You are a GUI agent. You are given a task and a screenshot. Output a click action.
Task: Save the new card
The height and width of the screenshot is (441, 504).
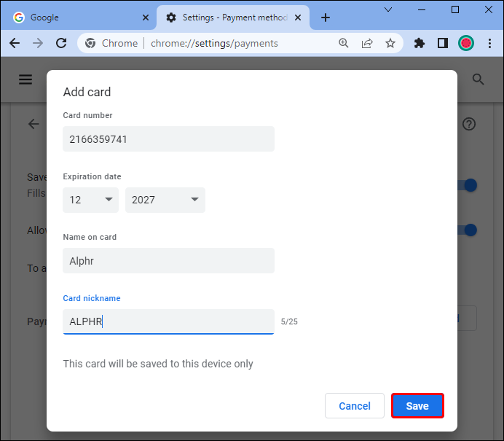pyautogui.click(x=417, y=405)
